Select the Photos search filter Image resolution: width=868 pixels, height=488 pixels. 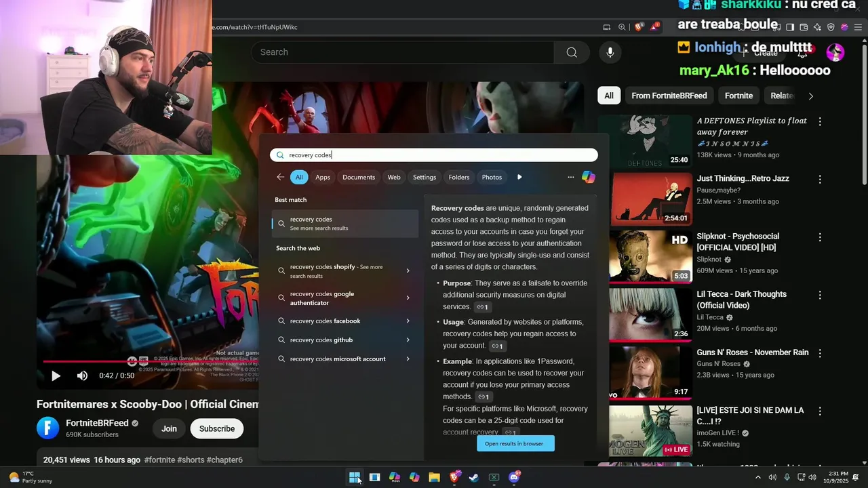[492, 177]
